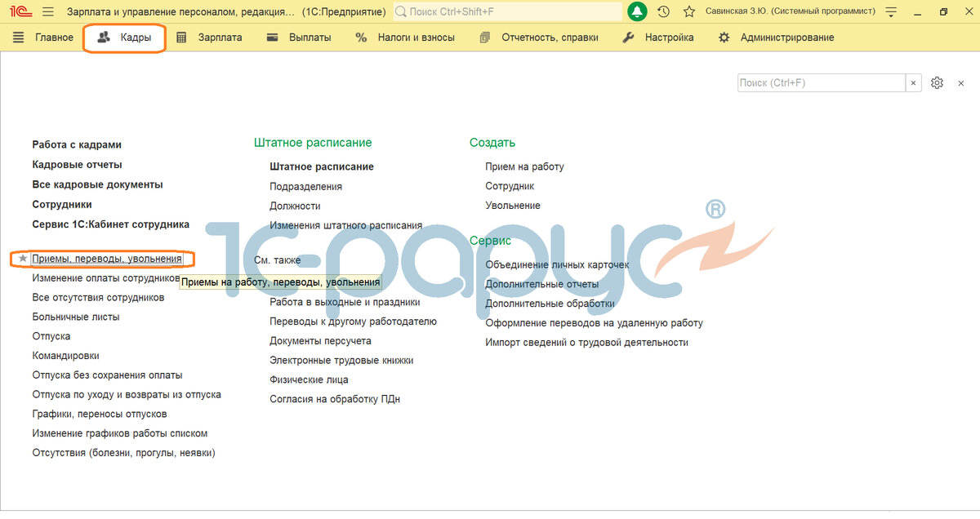980x519 pixels.
Task: Open Подразделения
Action: [306, 186]
